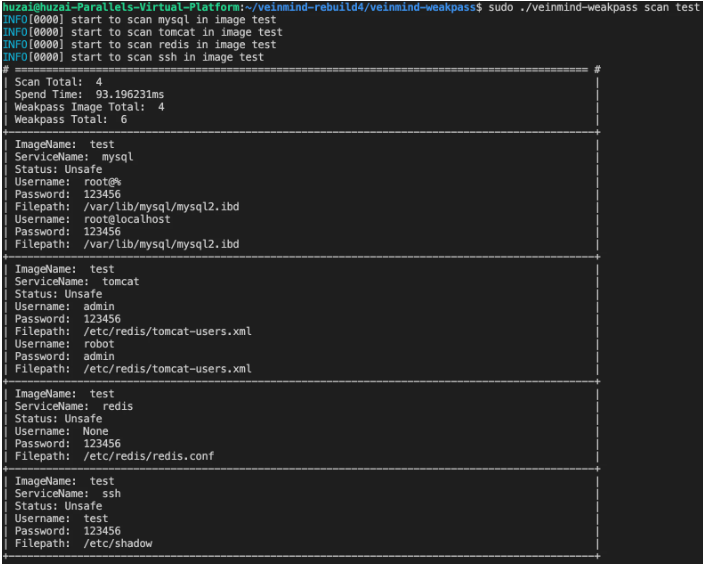Click the Weakpass Image Total line
Viewport: 703px width, 564px height.
pyautogui.click(x=89, y=107)
